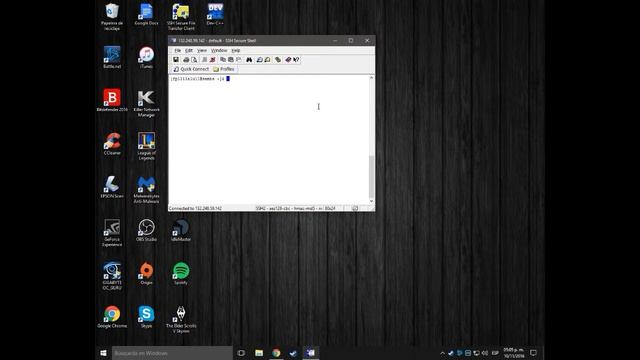The image size is (640, 360).
Task: Maximize the SSH Secure Shell window
Action: coord(351,40)
